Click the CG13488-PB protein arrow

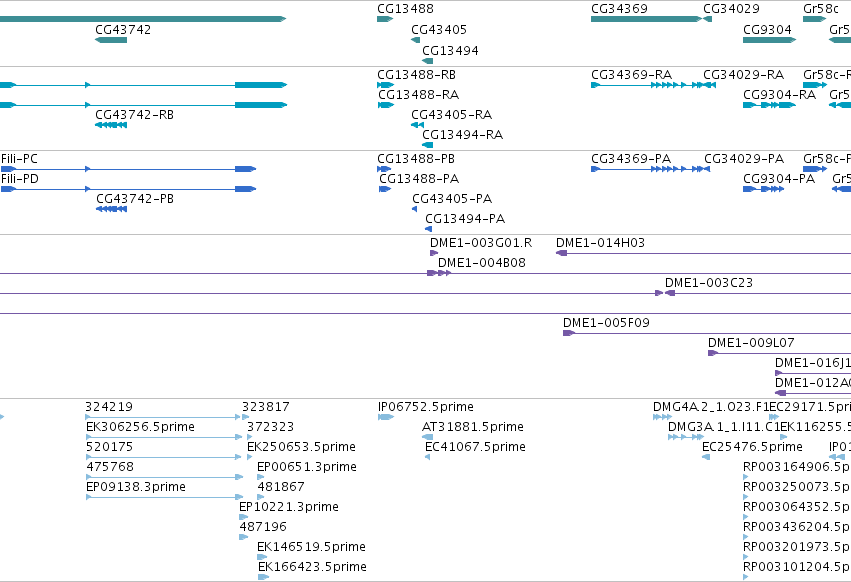click(384, 169)
